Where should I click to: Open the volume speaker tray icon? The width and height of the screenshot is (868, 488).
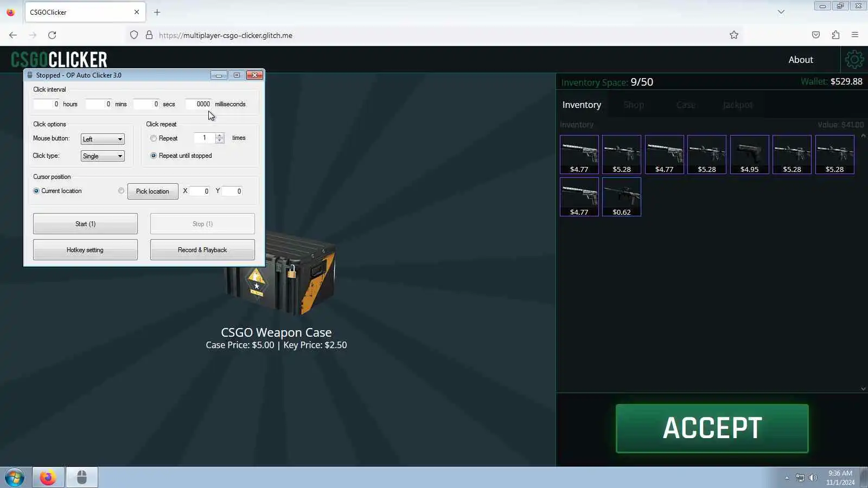click(x=813, y=478)
